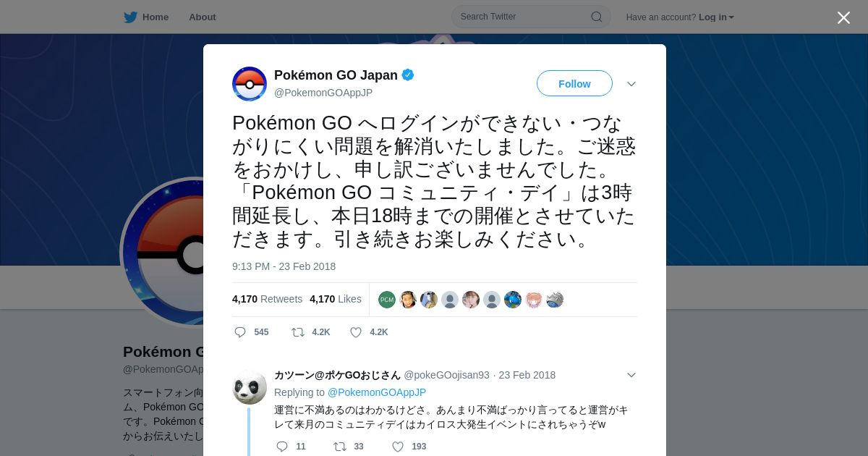Open the chevron menu next to Follow
Viewport: 868px width, 456px height.
pyautogui.click(x=631, y=84)
